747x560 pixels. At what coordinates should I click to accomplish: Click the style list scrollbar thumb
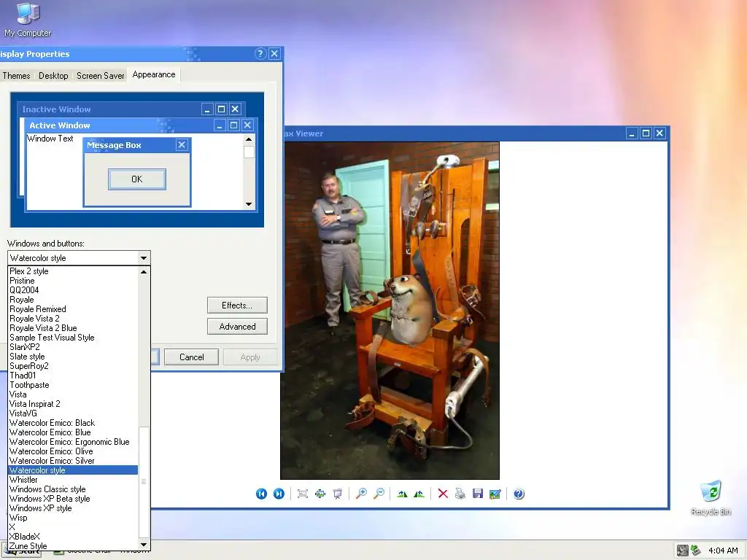[x=144, y=482]
